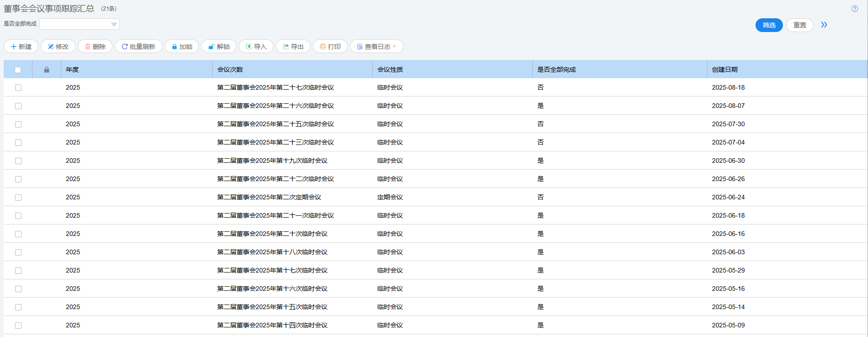Image resolution: width=868 pixels, height=337 pixels.
Task: Expand the 查看日志 dropdown menu
Action: [376, 47]
